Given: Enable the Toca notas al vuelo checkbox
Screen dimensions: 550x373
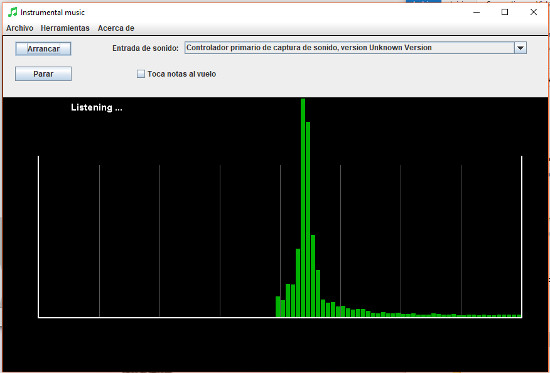Looking at the screenshot, I should (141, 74).
